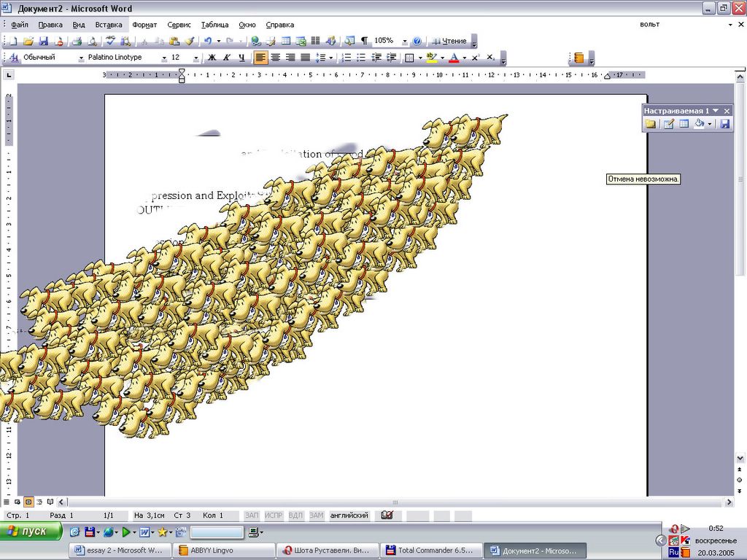Apply numbered list formatting

click(x=347, y=58)
